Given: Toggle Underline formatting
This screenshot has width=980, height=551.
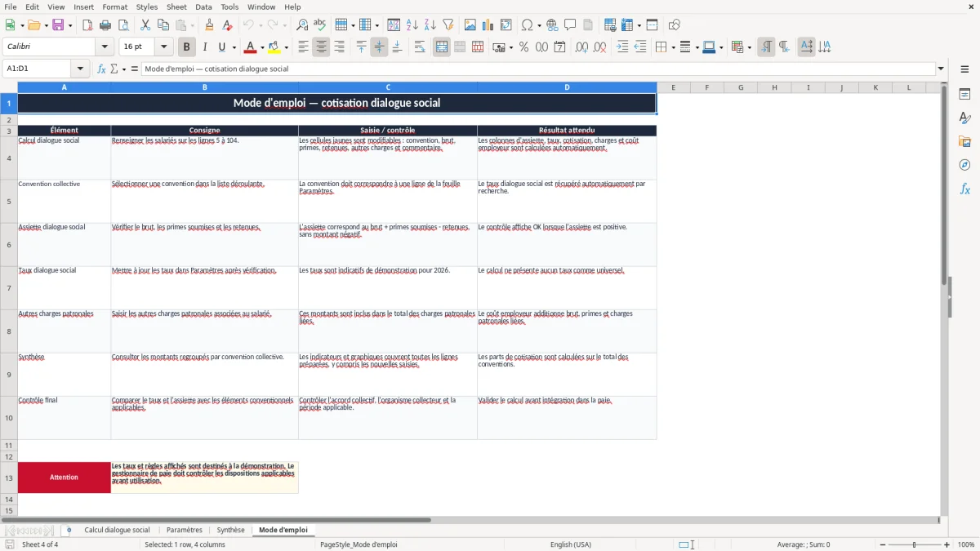Looking at the screenshot, I should (222, 47).
